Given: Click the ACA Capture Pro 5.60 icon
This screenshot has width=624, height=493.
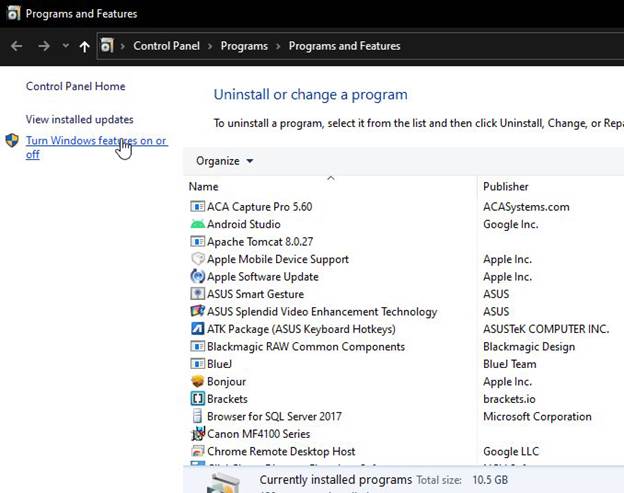Looking at the screenshot, I should [x=197, y=206].
